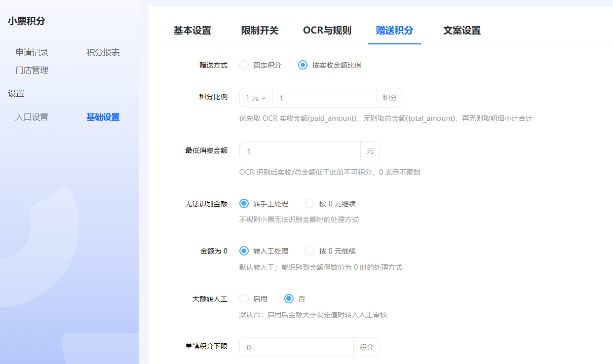The width and height of the screenshot is (613, 364).
Task: Go to 门店管理 in the sidebar
Action: pyautogui.click(x=32, y=70)
